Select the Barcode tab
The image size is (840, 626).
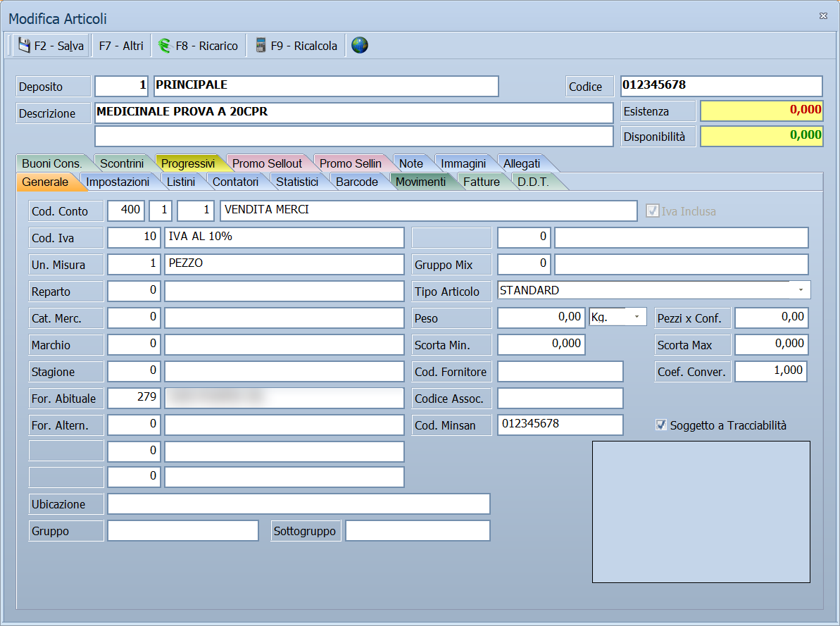[357, 182]
